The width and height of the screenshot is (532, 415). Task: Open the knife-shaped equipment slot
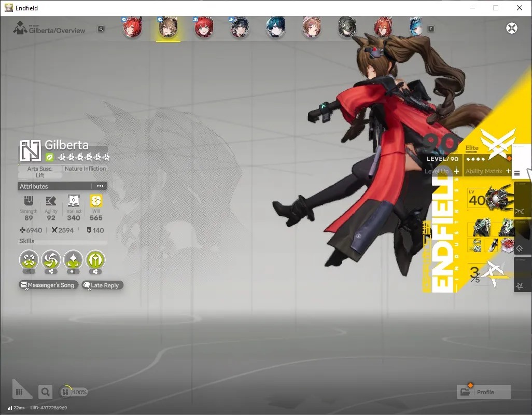tap(492, 245)
